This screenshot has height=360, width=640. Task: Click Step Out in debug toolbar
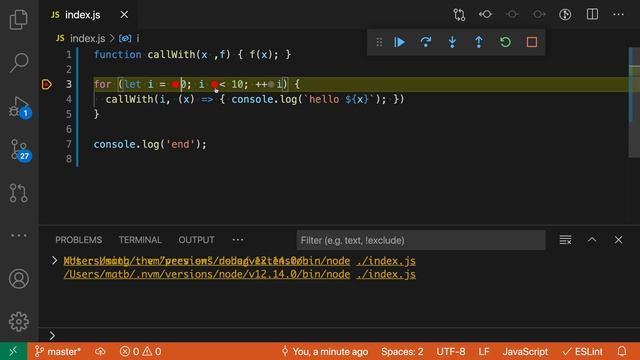(x=479, y=42)
